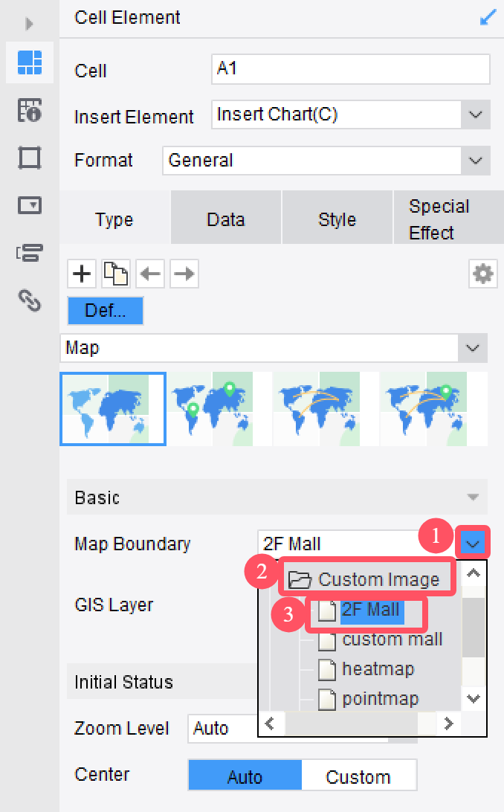Viewport: 504px width, 812px height.
Task: Open the Widget Settings panel icon
Action: pos(30,205)
